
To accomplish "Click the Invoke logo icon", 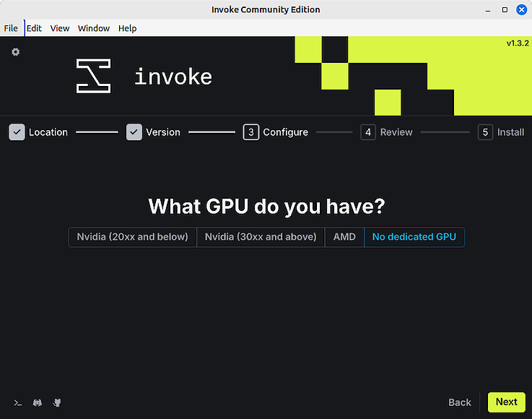I will click(93, 76).
